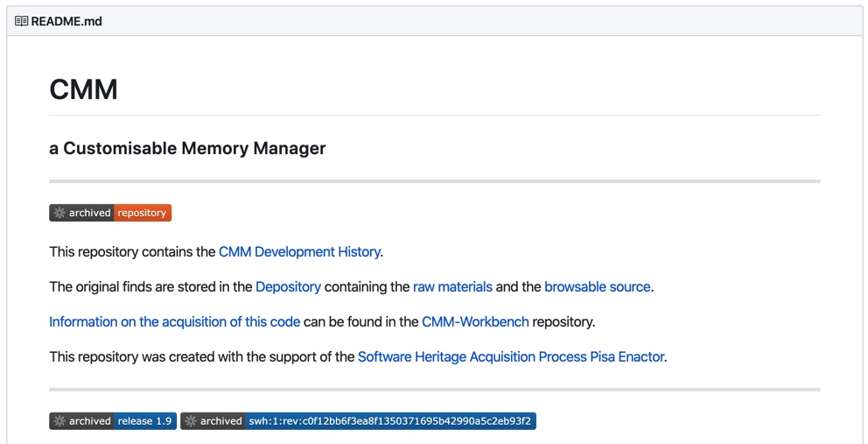The height and width of the screenshot is (444, 868).
Task: Go to the CMM-Workbench repository link
Action: point(475,321)
